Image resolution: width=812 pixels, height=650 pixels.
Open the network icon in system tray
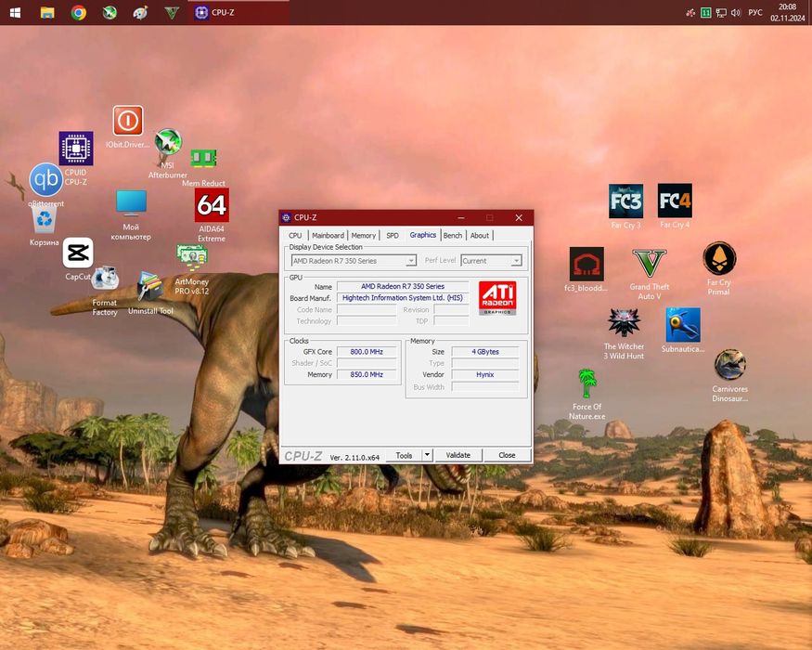721,12
